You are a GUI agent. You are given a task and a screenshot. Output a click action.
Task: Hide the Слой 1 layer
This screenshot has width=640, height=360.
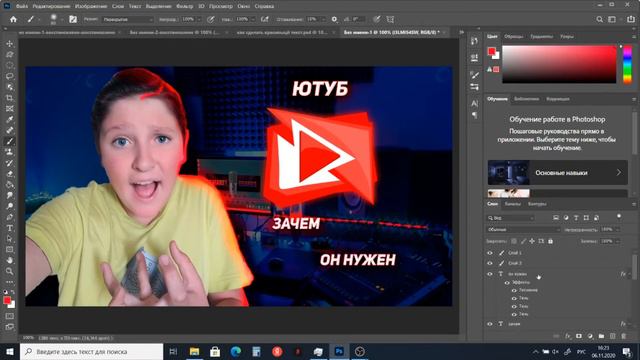coord(490,253)
